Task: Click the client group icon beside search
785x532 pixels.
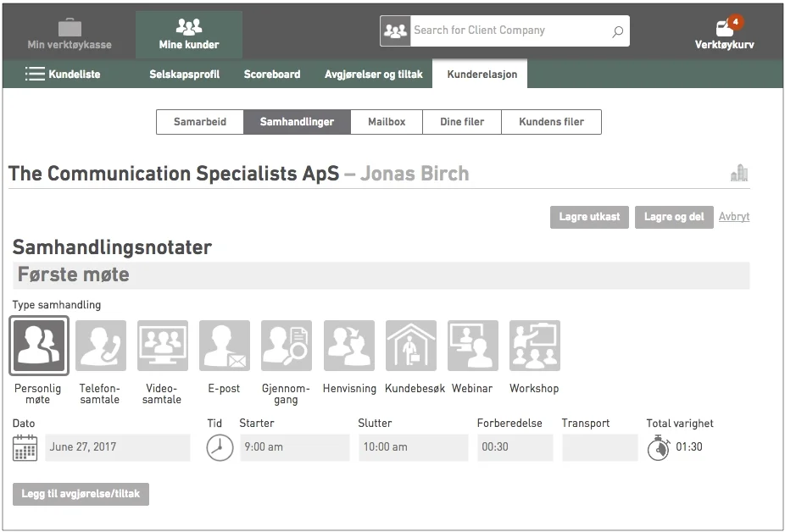Action: tap(395, 31)
